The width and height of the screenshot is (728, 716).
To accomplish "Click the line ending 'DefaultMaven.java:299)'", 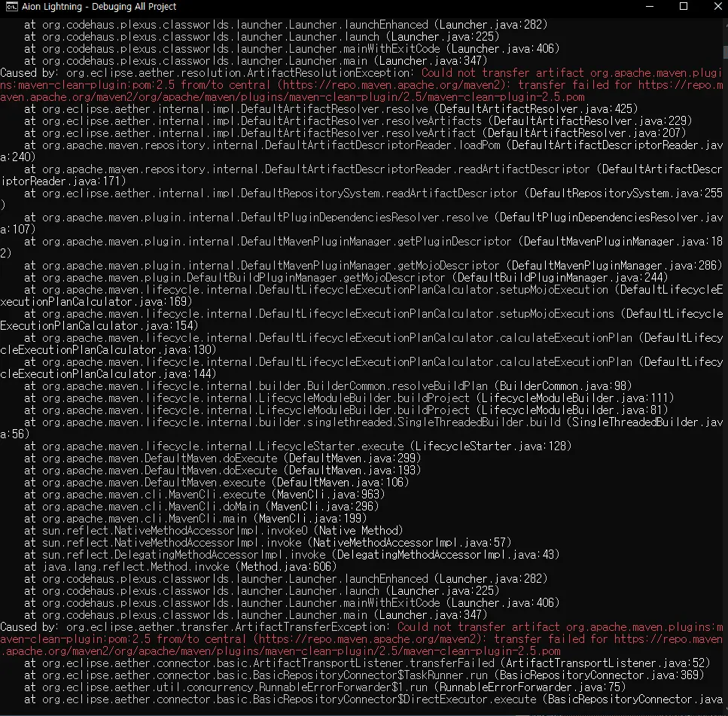I will 223,459.
